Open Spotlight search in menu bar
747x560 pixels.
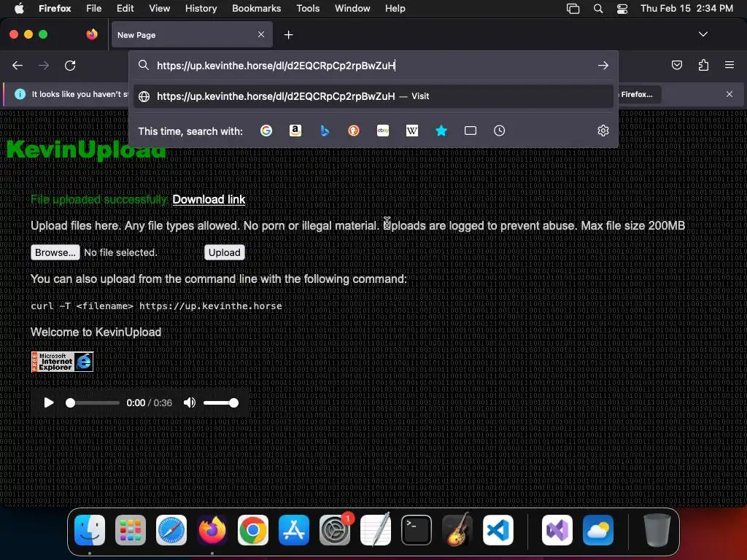598,9
